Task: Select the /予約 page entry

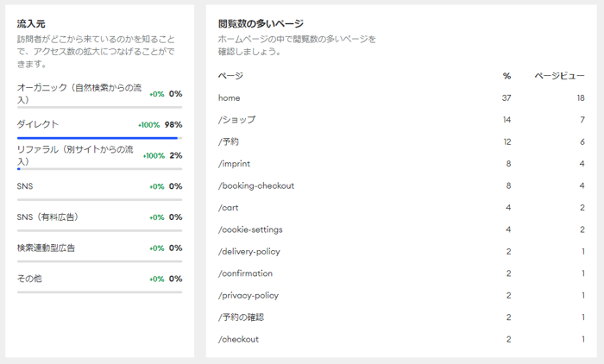Action: point(229,141)
